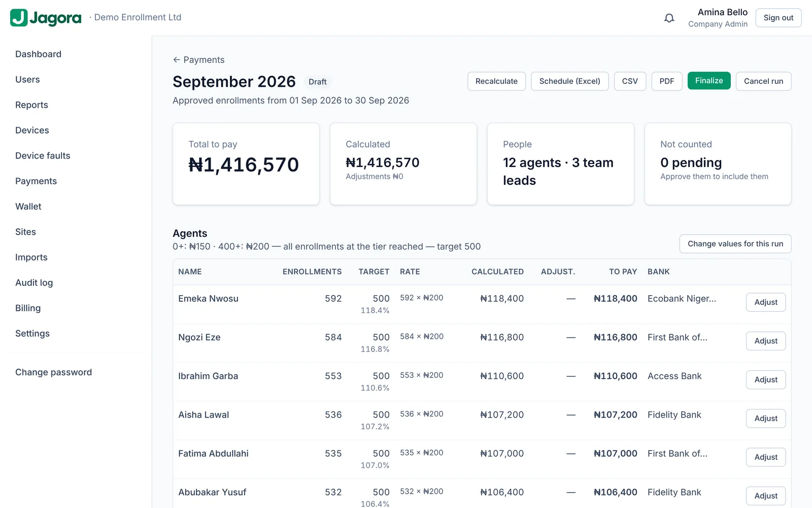812x508 pixels.
Task: Click the Emeka Nwosu name cell
Action: (208, 299)
